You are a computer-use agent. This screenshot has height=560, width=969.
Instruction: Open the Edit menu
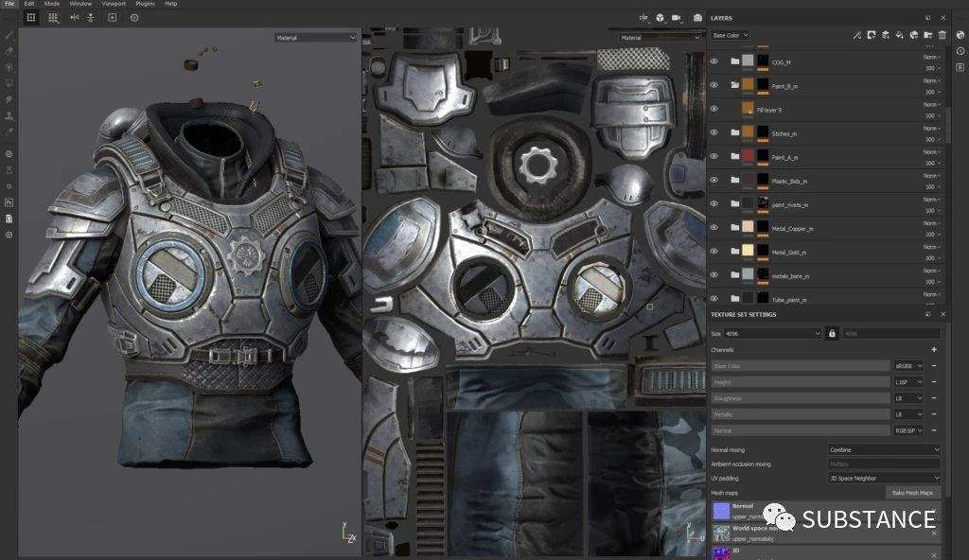[x=29, y=4]
